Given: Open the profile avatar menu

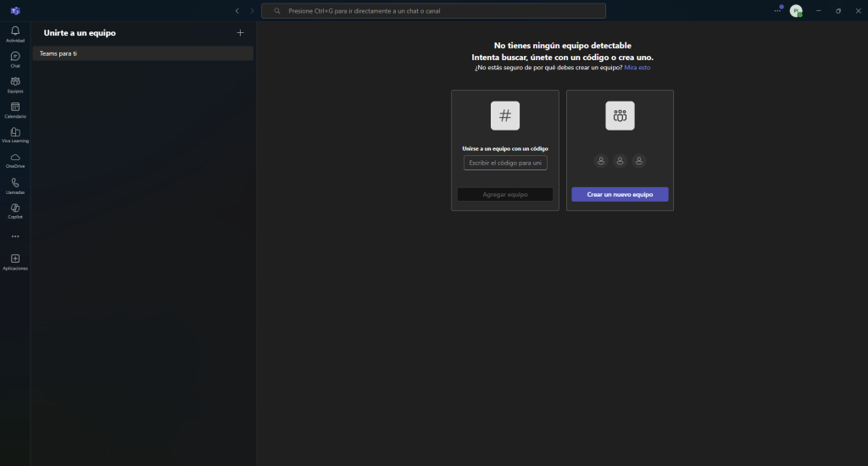Looking at the screenshot, I should (795, 11).
